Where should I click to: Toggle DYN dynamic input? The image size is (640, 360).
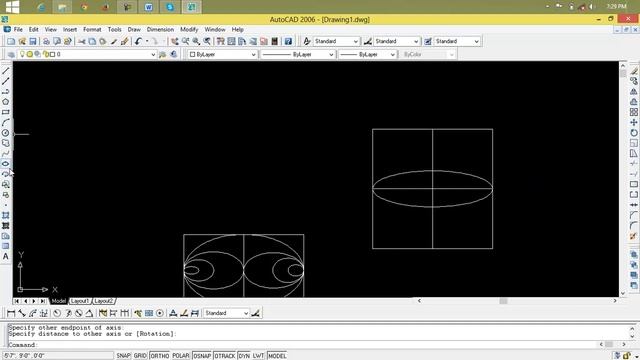pos(244,356)
